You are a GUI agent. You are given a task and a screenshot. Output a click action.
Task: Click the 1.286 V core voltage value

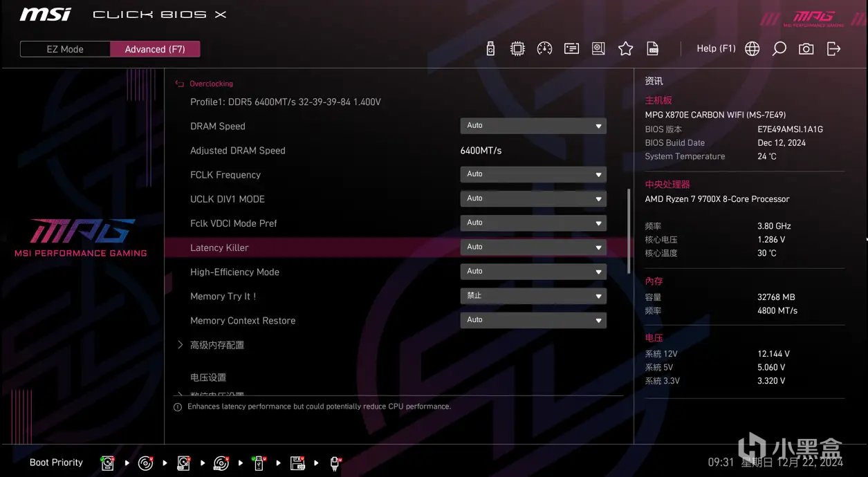point(771,240)
